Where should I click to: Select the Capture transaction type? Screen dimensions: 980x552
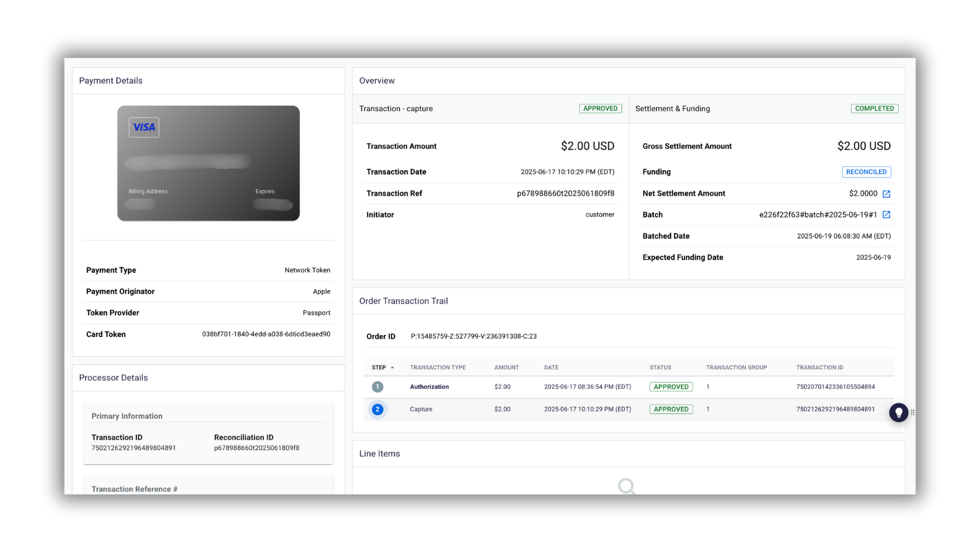click(421, 409)
